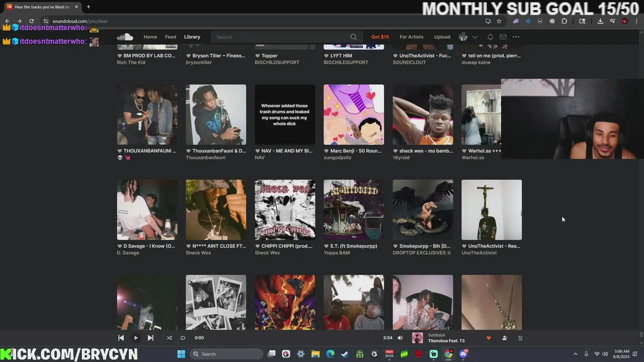
Task: Click the Titanoboa Feat. T3 track title
Action: point(446,341)
